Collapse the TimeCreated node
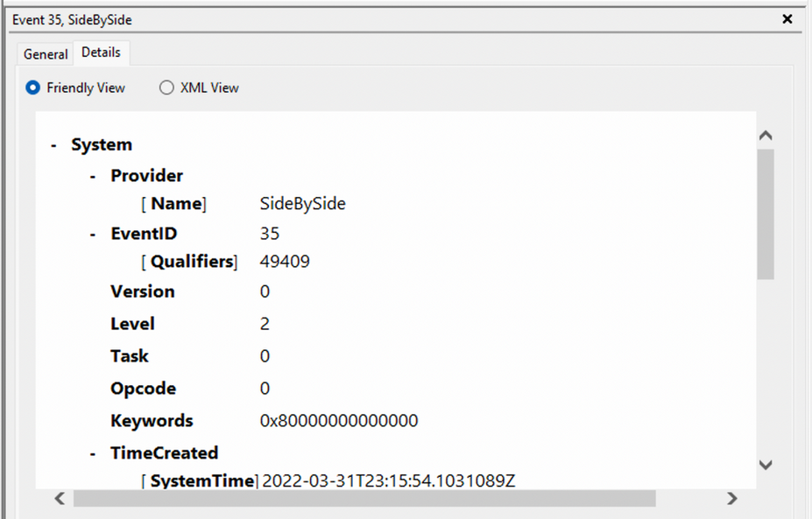Screen dimensions: 812x519 tap(92, 452)
